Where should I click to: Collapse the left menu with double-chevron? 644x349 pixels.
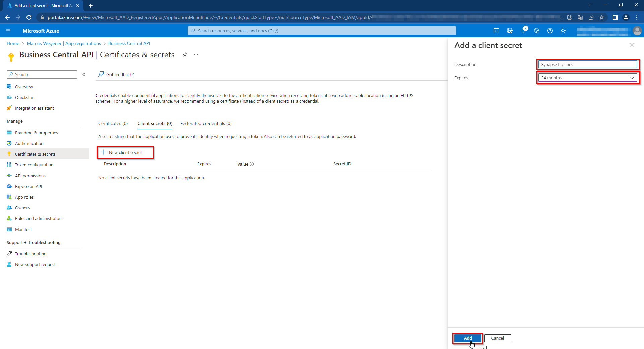tap(84, 74)
